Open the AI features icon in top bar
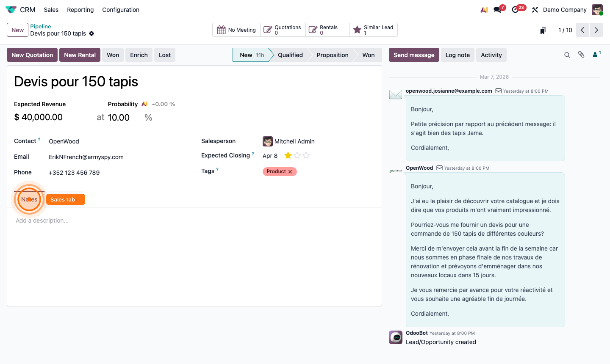The image size is (610, 364). coord(484,9)
